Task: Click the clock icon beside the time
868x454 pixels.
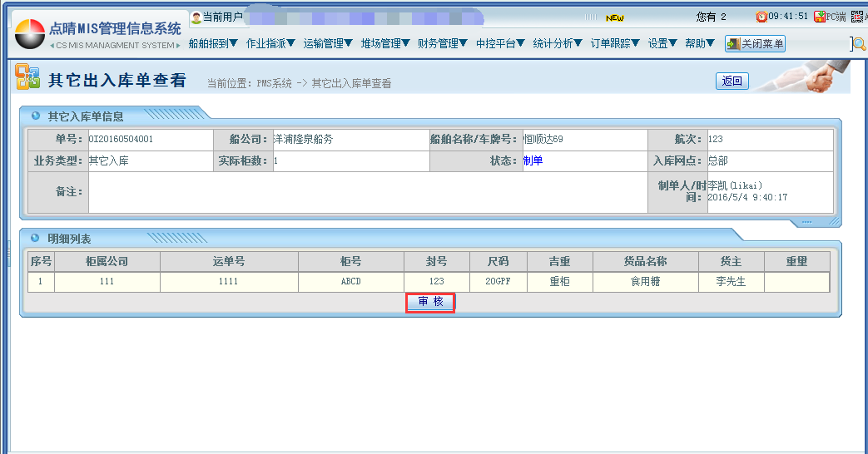Action: pyautogui.click(x=761, y=17)
